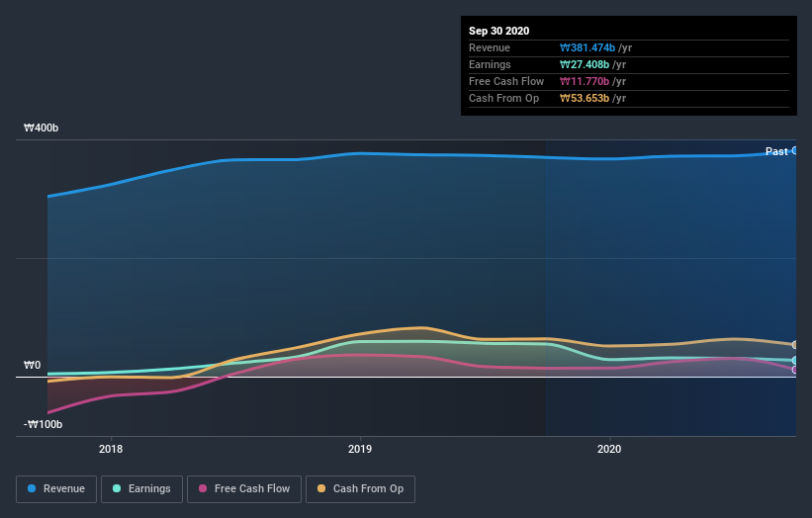Click the 2019 x-axis label

(x=360, y=449)
